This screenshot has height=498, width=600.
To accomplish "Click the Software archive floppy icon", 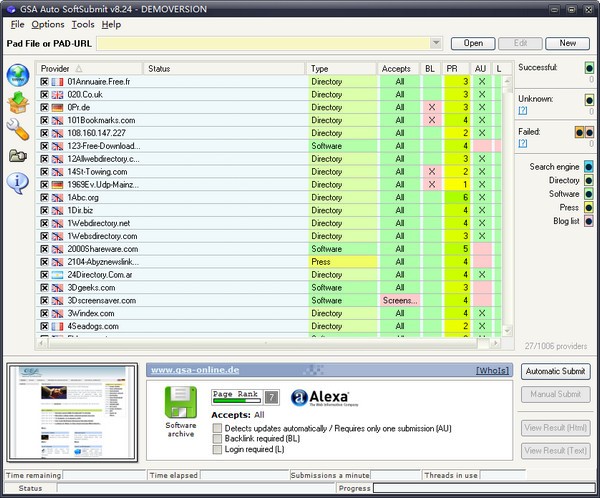I will pos(181,402).
